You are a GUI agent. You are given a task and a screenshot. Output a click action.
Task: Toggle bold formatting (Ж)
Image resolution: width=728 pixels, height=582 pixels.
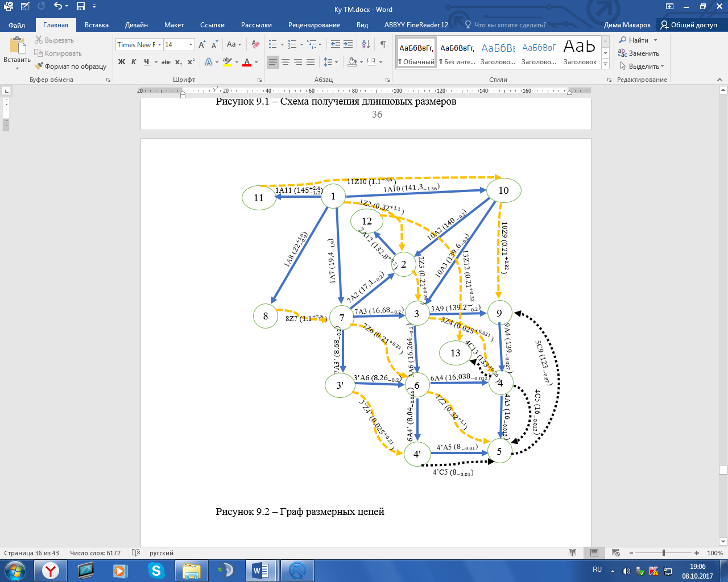click(x=122, y=62)
